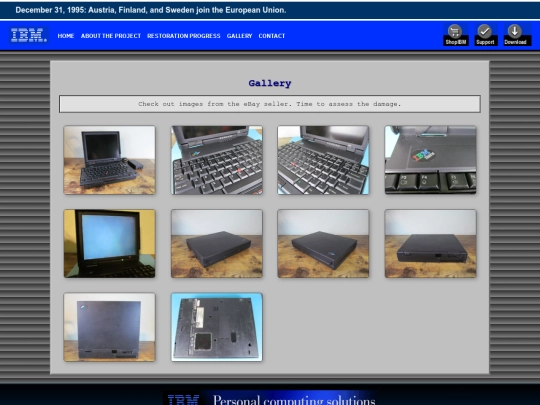540x405 pixels.
Task: Open the Support checkmark icon
Action: pyautogui.click(x=485, y=35)
